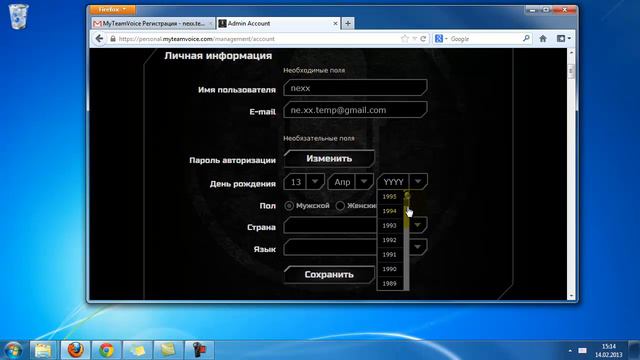Launch Google Chrome from the taskbar
640x360 pixels.
click(107, 350)
